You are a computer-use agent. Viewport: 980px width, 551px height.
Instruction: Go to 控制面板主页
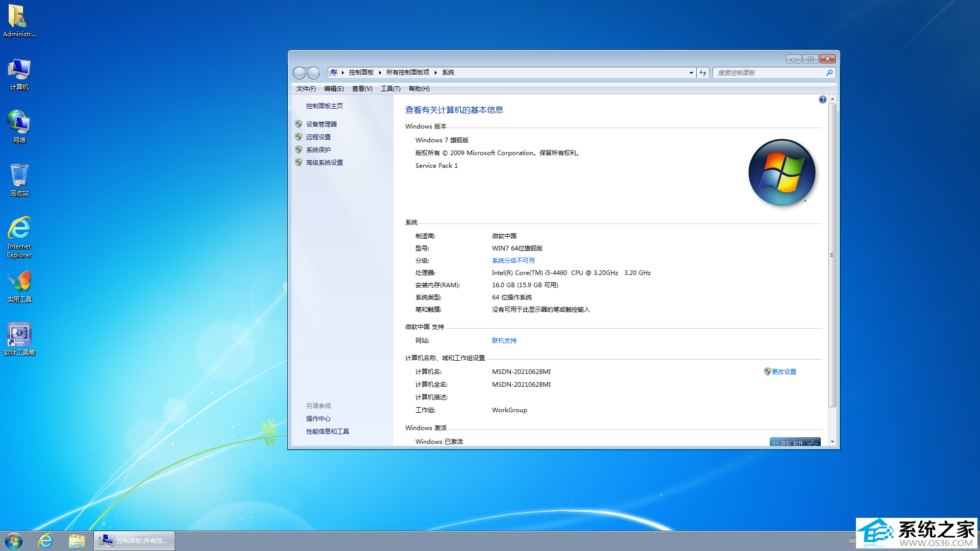[324, 106]
